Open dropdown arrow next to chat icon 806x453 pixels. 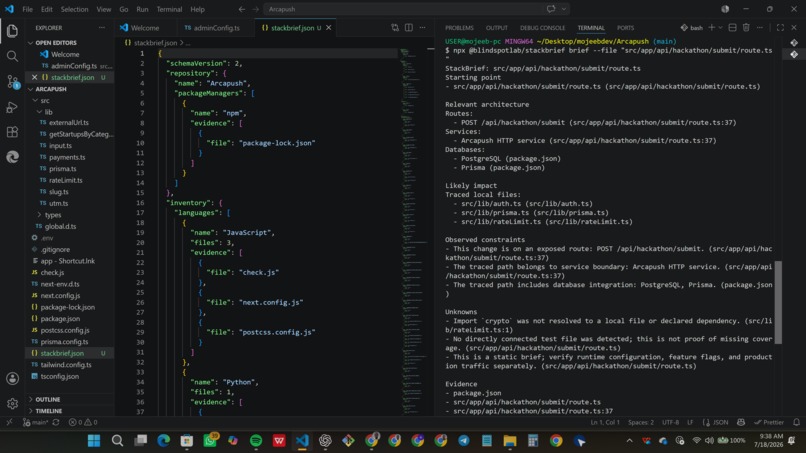coord(564,9)
